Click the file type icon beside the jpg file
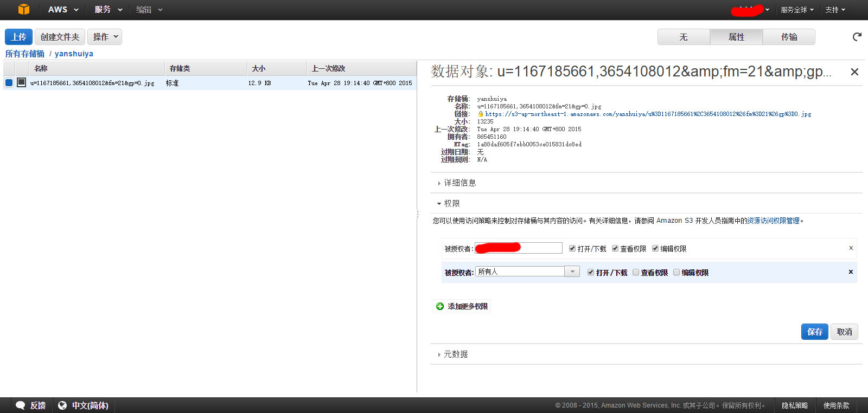 (x=21, y=82)
